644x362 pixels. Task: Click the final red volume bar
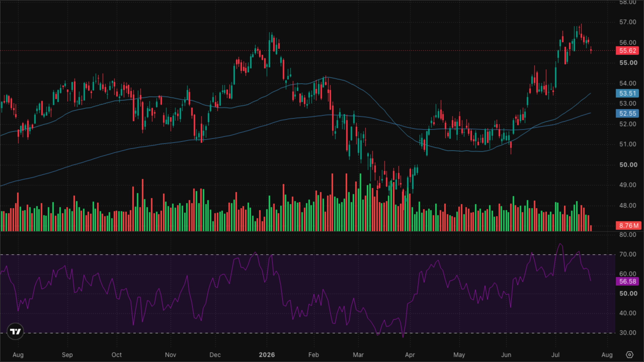(x=591, y=228)
